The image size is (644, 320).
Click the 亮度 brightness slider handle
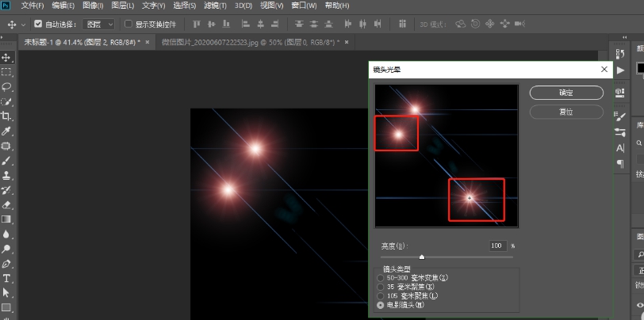tap(421, 257)
